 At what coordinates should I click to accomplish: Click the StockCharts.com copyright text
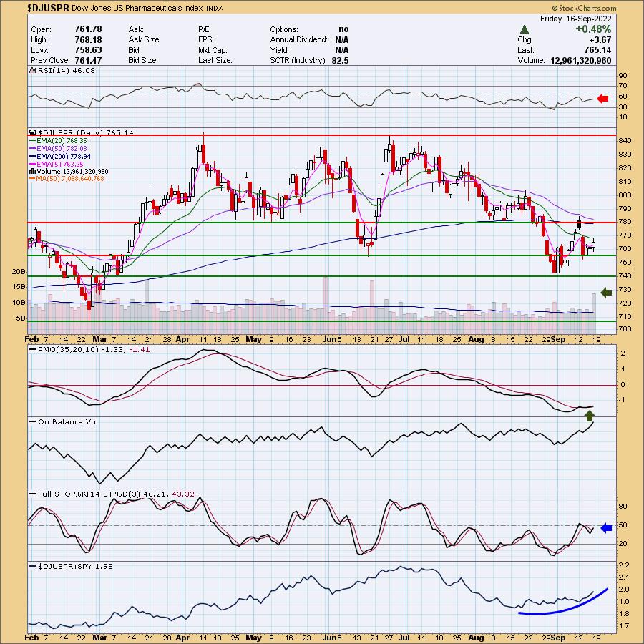(x=584, y=8)
